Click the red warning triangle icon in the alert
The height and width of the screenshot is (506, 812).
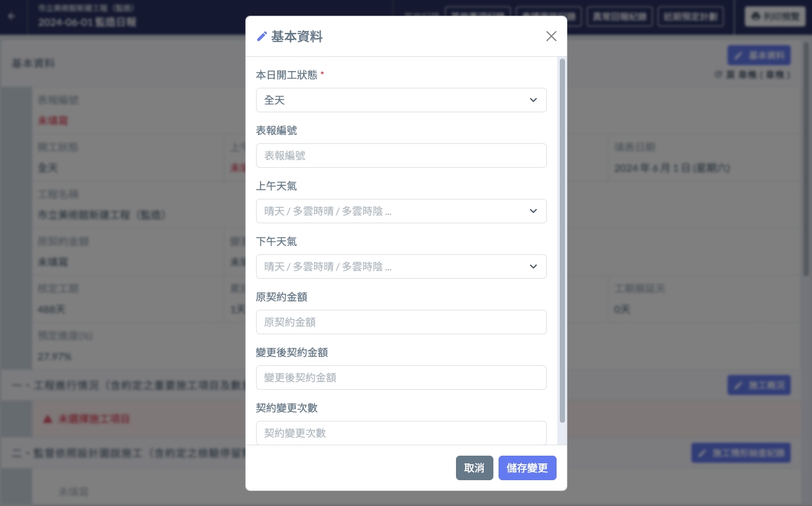tap(48, 419)
